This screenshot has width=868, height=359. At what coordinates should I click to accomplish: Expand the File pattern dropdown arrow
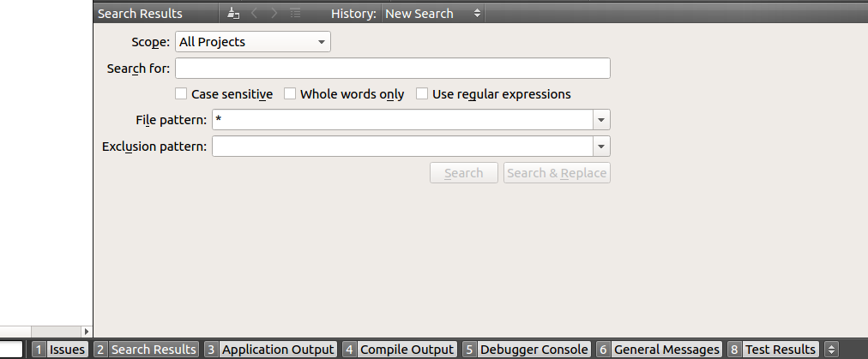(601, 120)
